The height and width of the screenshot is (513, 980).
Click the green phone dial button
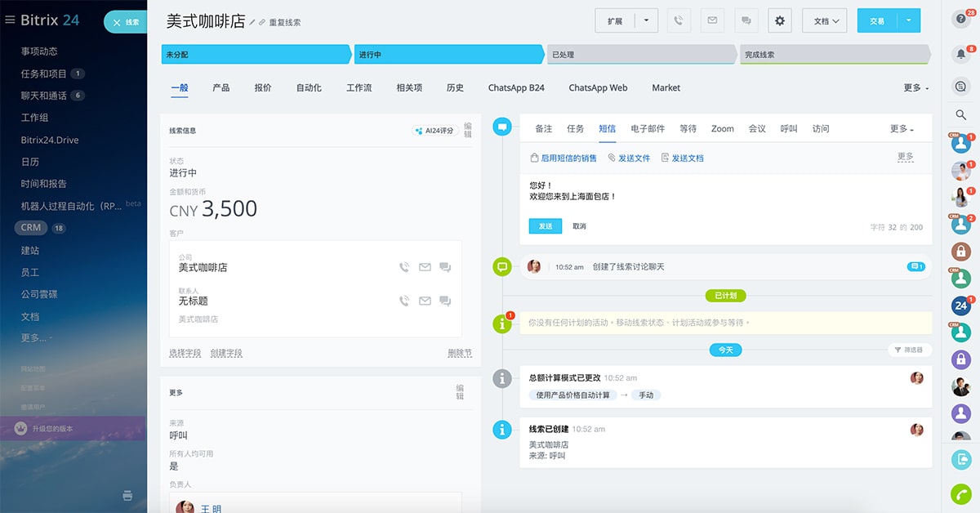(961, 494)
